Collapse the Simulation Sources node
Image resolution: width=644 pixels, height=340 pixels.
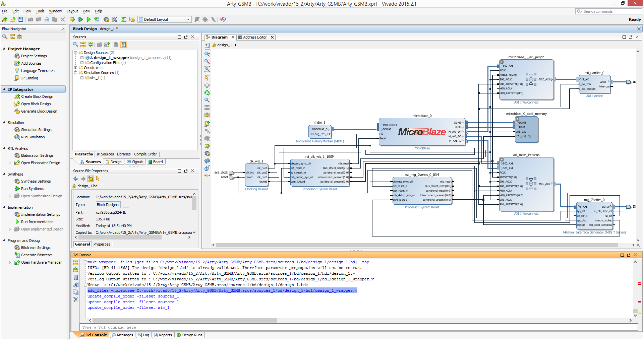point(76,73)
